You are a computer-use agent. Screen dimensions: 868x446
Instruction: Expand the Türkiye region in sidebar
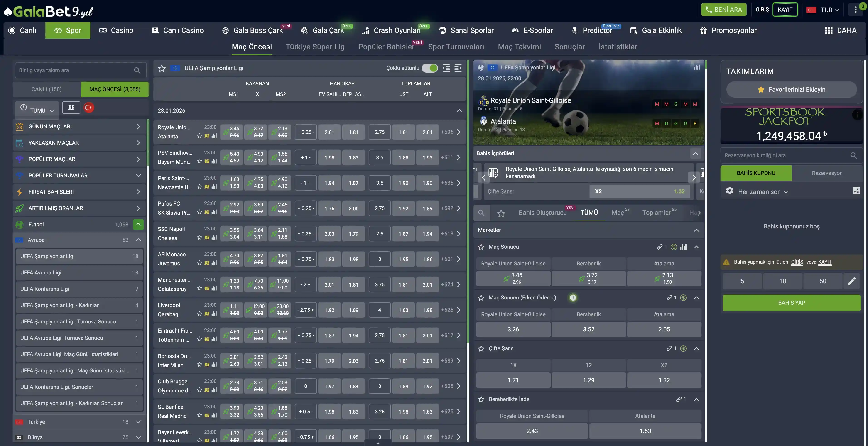point(138,422)
